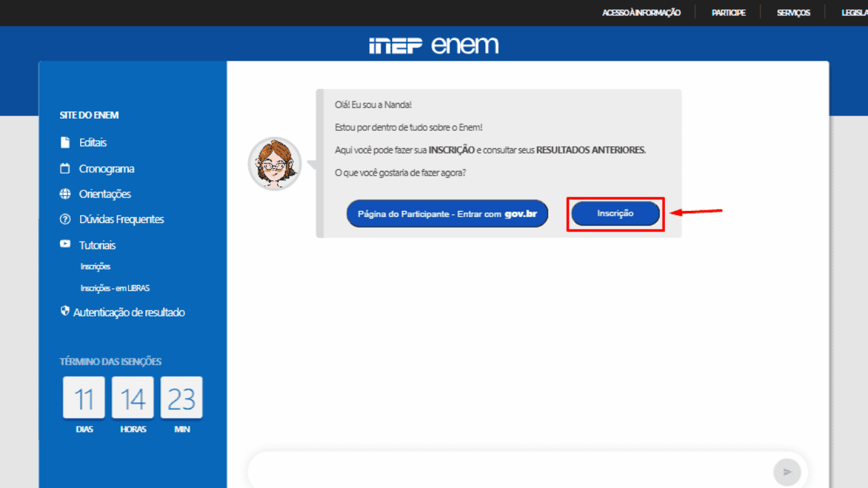Open the Inscrições tutorial sub-link

pyautogui.click(x=95, y=266)
